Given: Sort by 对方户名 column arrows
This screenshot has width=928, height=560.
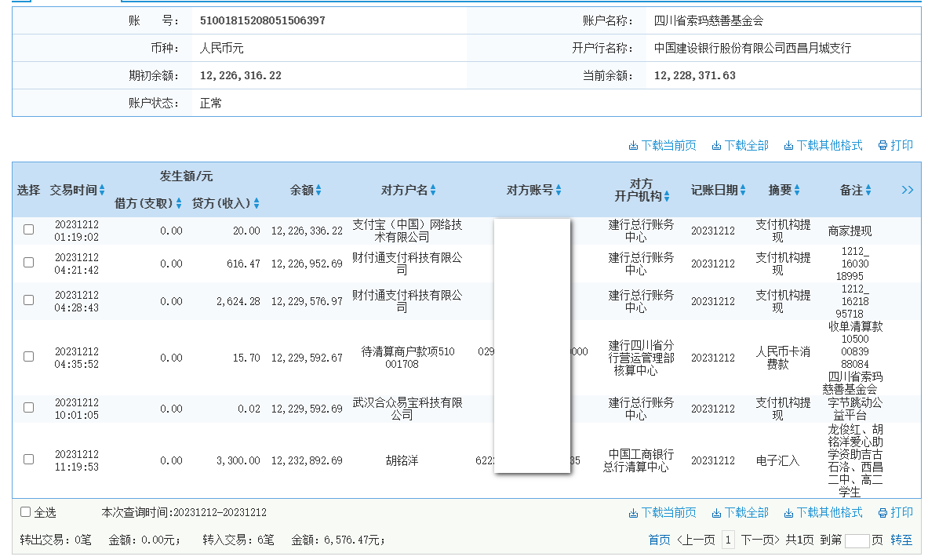Looking at the screenshot, I should (433, 190).
